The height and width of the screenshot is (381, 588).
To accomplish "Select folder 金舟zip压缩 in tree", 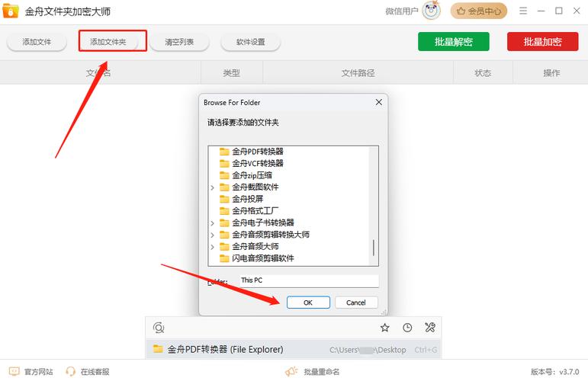I will click(252, 175).
